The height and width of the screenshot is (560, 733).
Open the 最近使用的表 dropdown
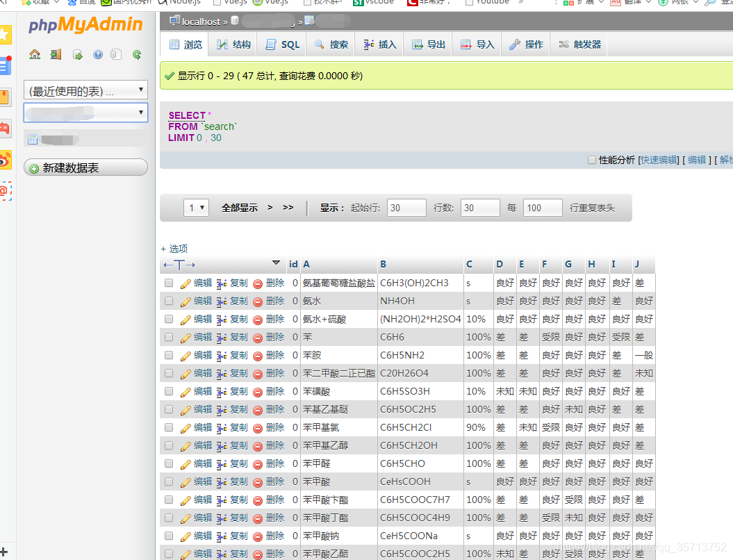click(x=85, y=90)
